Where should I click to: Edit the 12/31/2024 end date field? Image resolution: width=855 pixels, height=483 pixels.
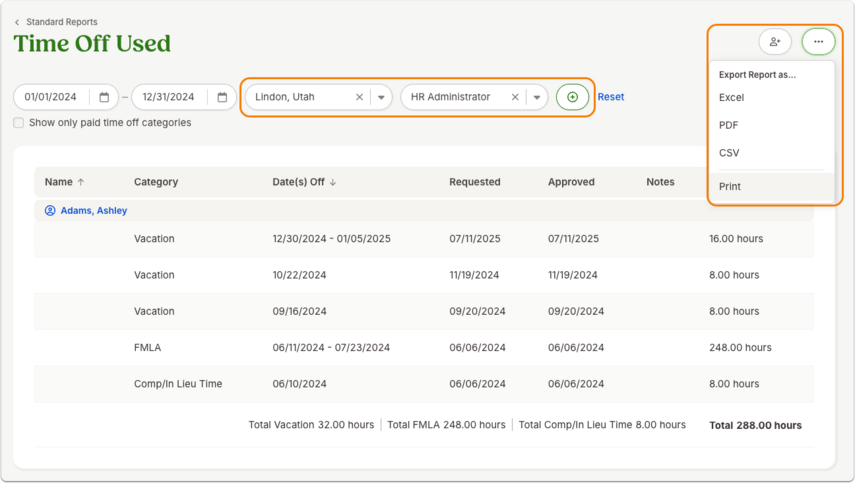tap(168, 97)
